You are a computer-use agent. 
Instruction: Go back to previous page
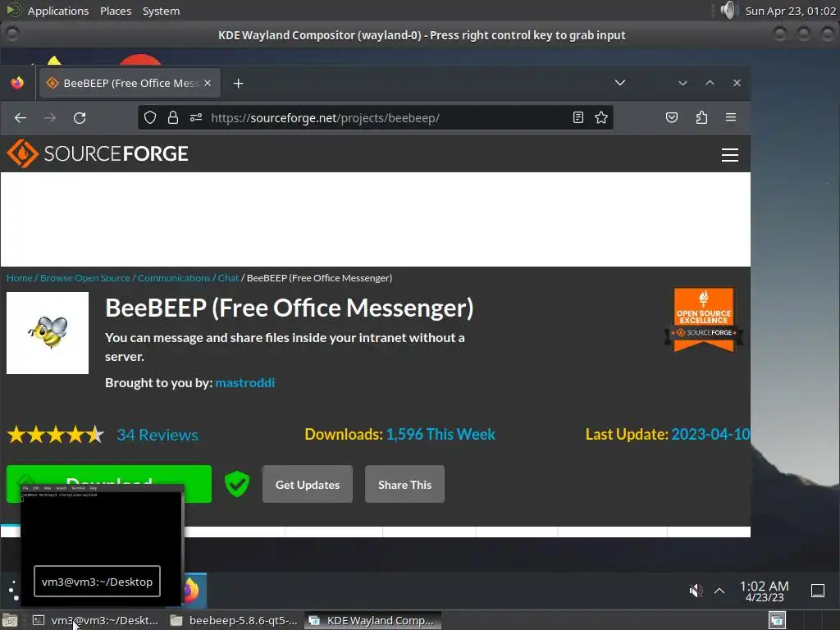(x=21, y=118)
